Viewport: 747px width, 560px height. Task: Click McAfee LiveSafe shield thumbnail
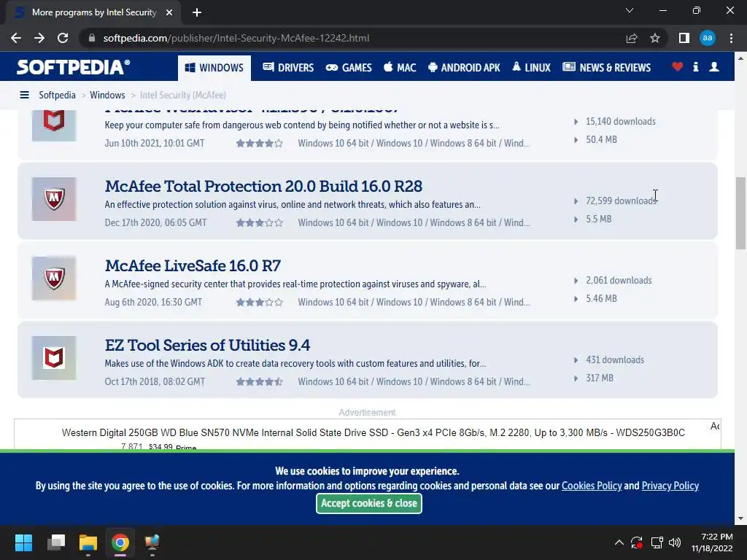click(54, 279)
